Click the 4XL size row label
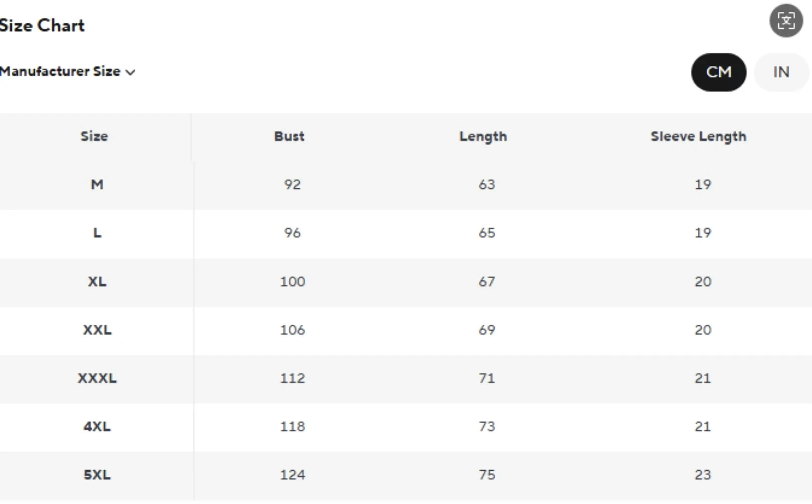Image resolution: width=812 pixels, height=504 pixels. click(x=97, y=426)
